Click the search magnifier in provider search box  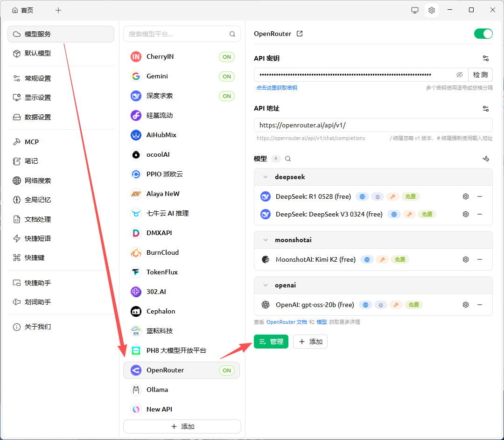(232, 34)
